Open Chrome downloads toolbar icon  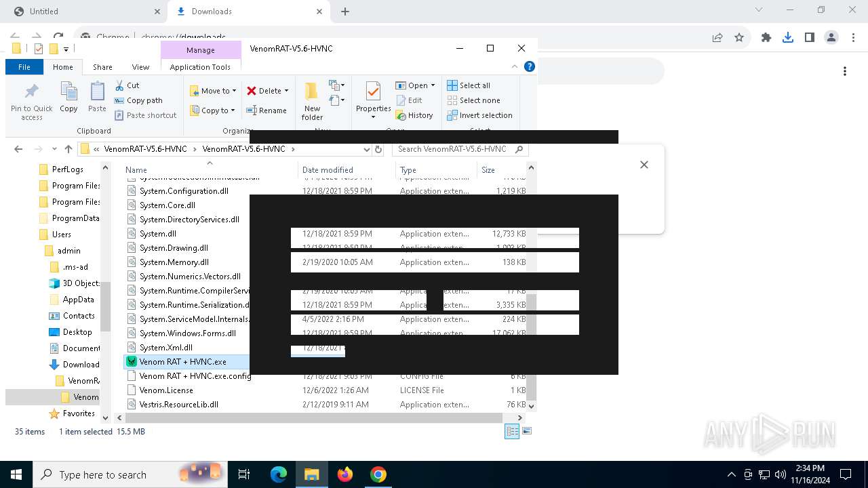[788, 38]
